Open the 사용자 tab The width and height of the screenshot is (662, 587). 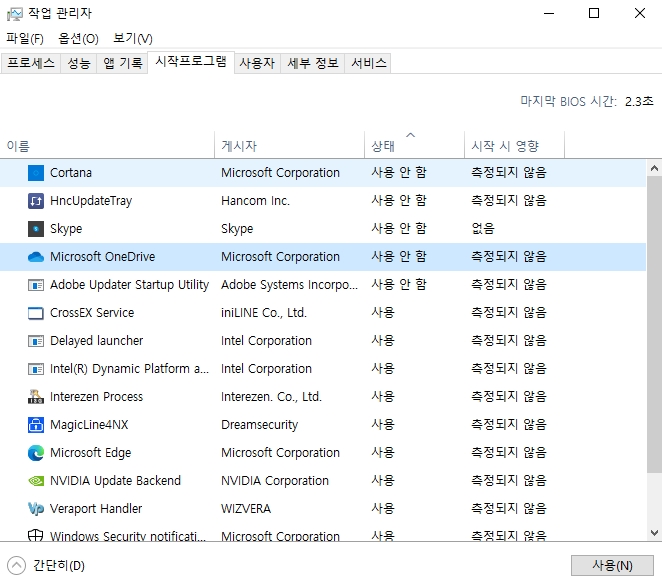(257, 63)
